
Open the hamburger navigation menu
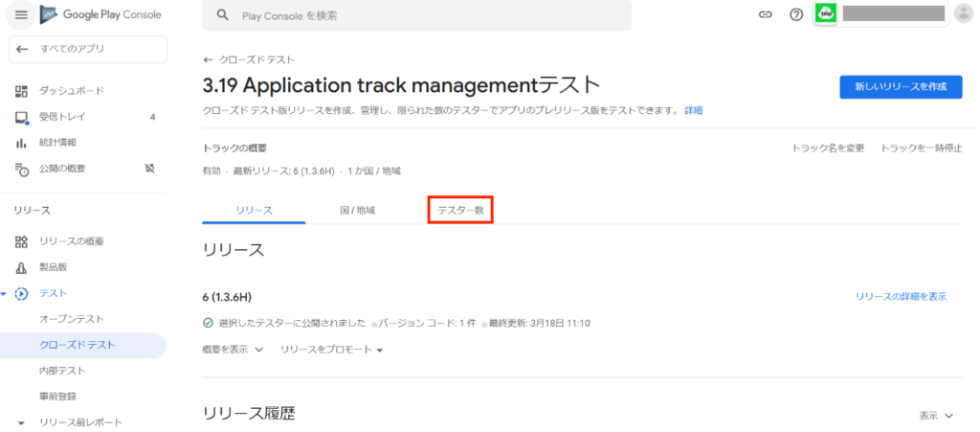tap(21, 14)
